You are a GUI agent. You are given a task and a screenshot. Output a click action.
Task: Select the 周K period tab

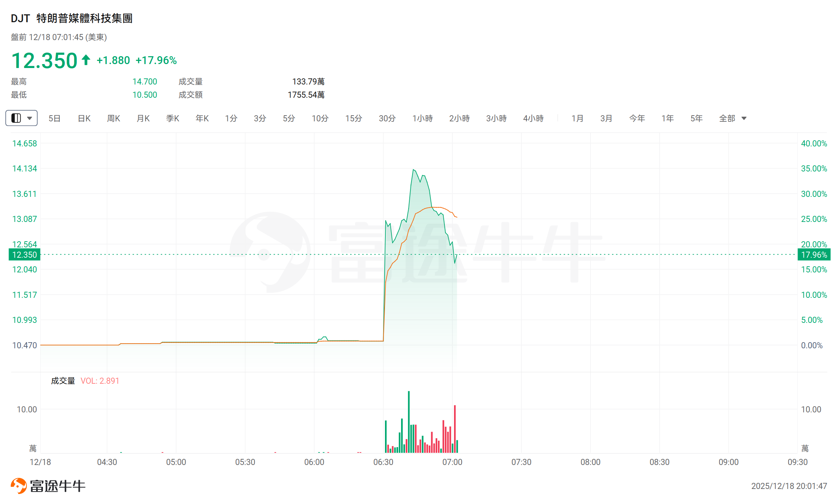click(114, 118)
